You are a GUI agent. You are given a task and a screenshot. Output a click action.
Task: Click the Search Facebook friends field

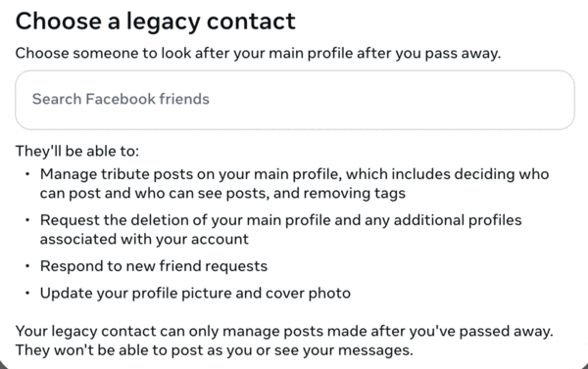(295, 100)
